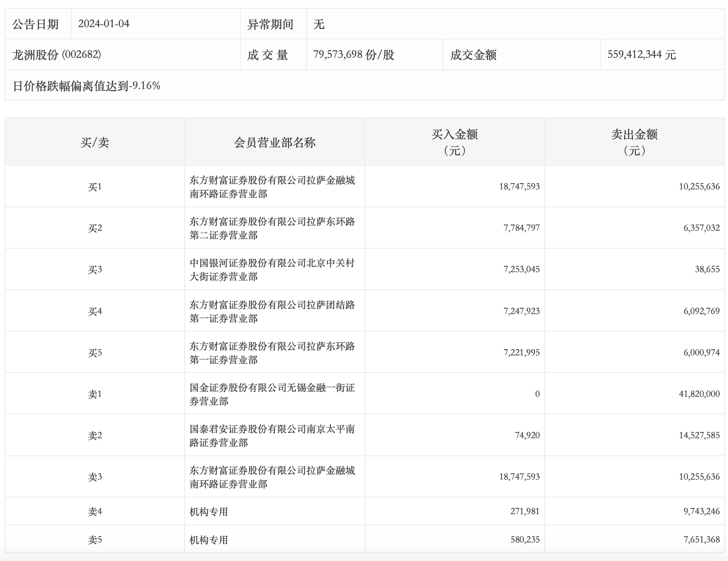
Task: Click the 买1 row label
Action: click(x=95, y=187)
